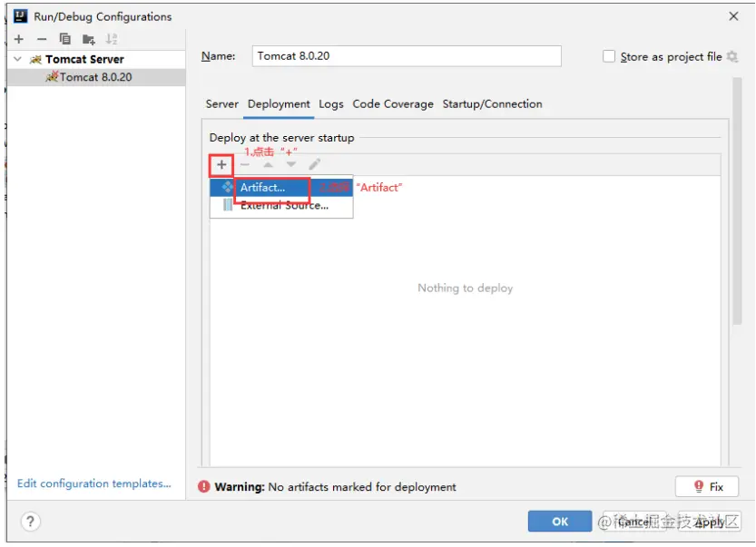Click the 'Nothing to deploy' placeholder text
This screenshot has width=756, height=547.
(466, 288)
